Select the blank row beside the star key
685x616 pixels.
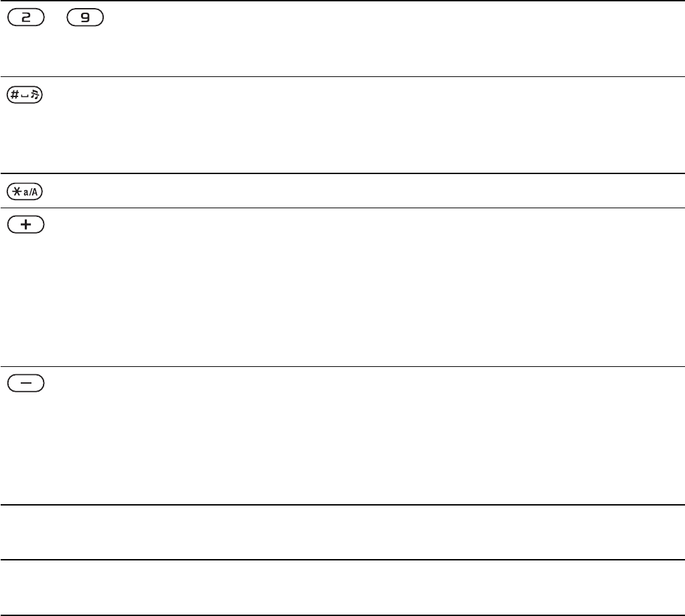click(364, 191)
